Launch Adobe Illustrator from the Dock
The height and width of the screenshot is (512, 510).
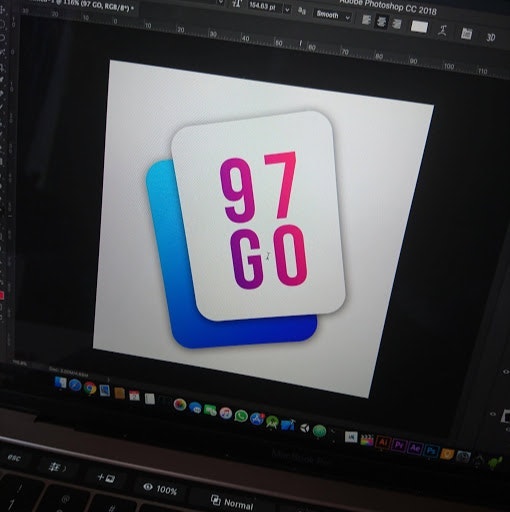(x=383, y=442)
